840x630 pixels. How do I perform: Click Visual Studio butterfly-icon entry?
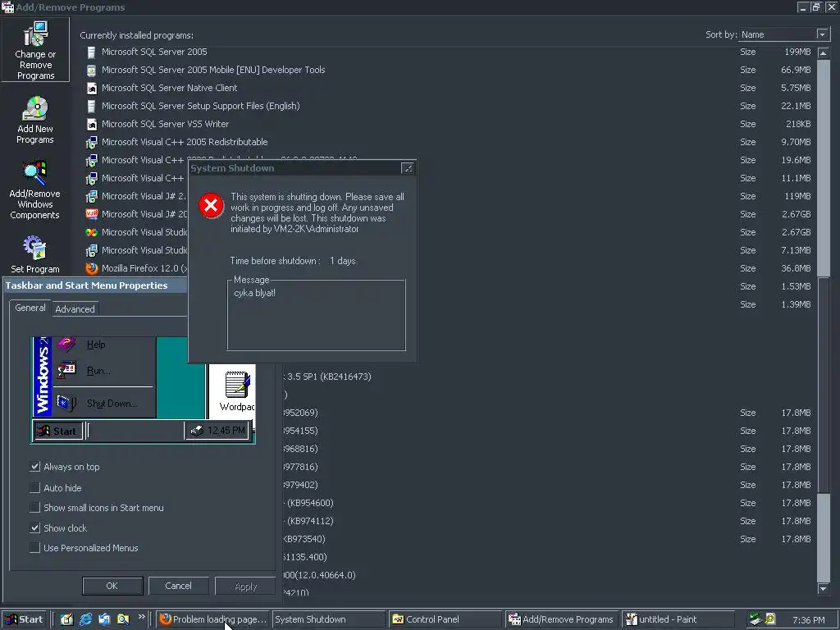pyautogui.click(x=92, y=232)
